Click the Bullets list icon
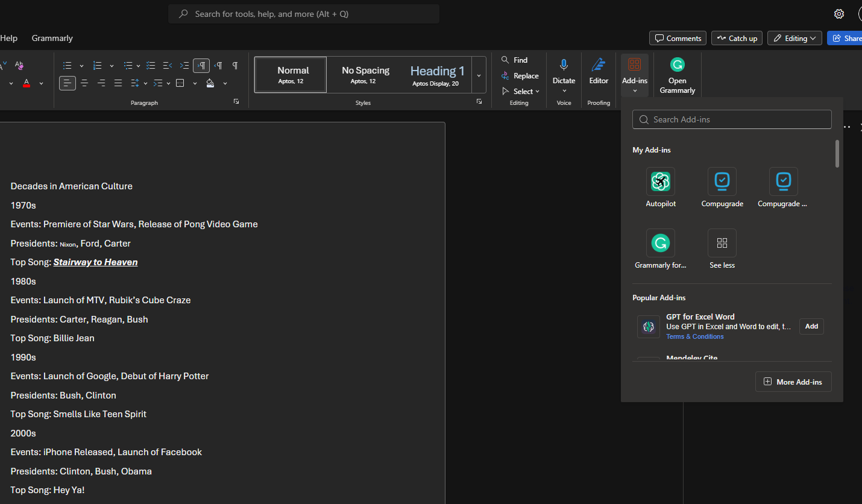 pyautogui.click(x=68, y=66)
